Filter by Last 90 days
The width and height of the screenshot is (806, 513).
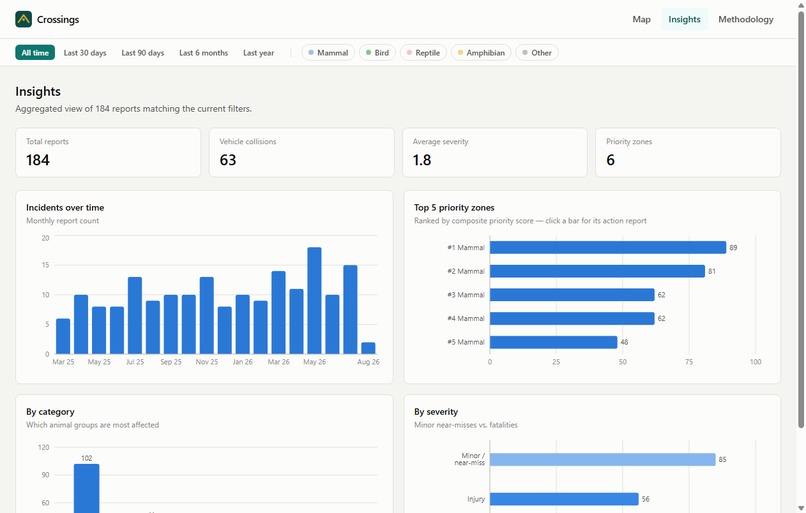pyautogui.click(x=143, y=52)
